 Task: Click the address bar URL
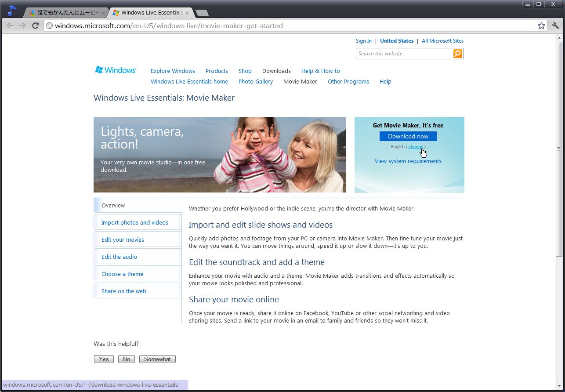[x=169, y=26]
